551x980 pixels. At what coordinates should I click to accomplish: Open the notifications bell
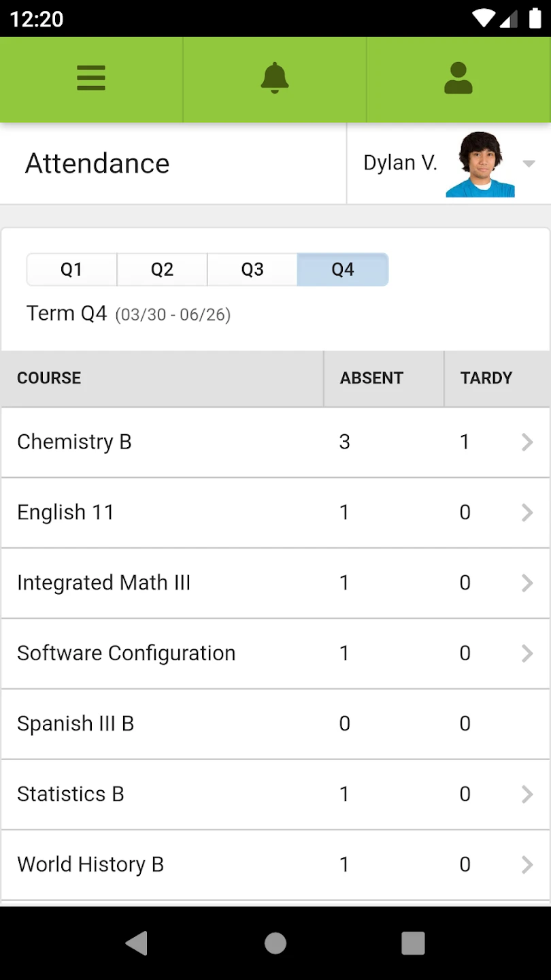(x=275, y=78)
